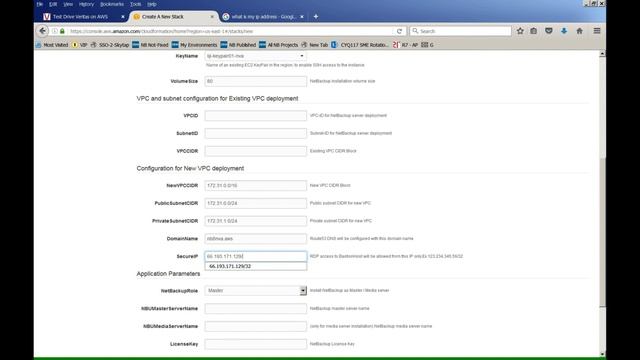Viewport: 640px width, 360px height.
Task: Save to Pocket icon in toolbar
Action: (549, 31)
